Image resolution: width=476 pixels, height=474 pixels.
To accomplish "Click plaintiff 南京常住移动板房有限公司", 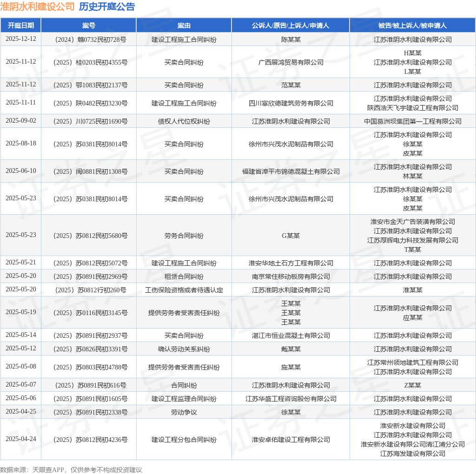I will 291,276.
